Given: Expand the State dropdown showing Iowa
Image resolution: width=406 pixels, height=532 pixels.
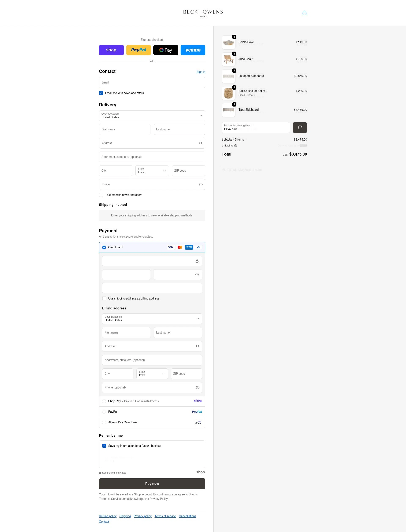Looking at the screenshot, I should (152, 171).
